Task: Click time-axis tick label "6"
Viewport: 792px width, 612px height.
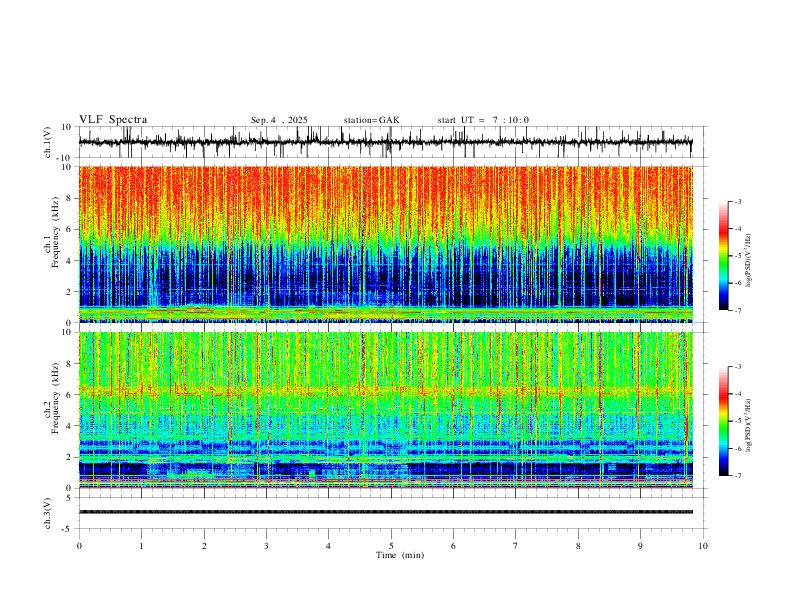Action: (454, 546)
